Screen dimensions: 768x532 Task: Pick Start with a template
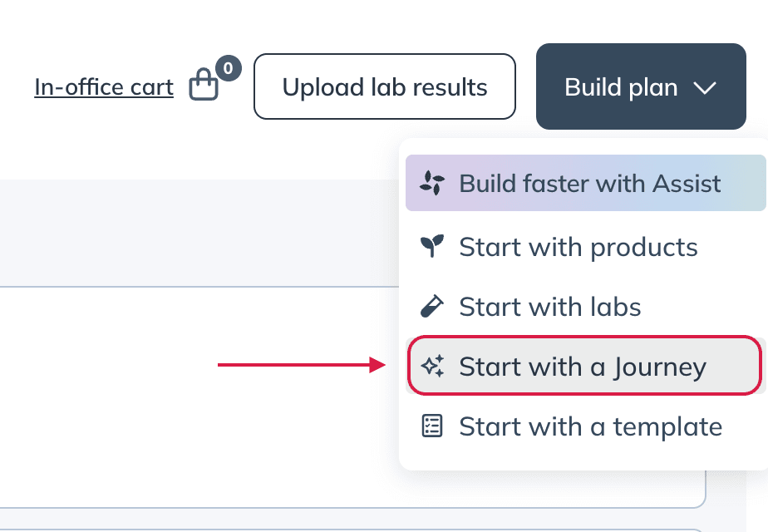click(x=585, y=426)
